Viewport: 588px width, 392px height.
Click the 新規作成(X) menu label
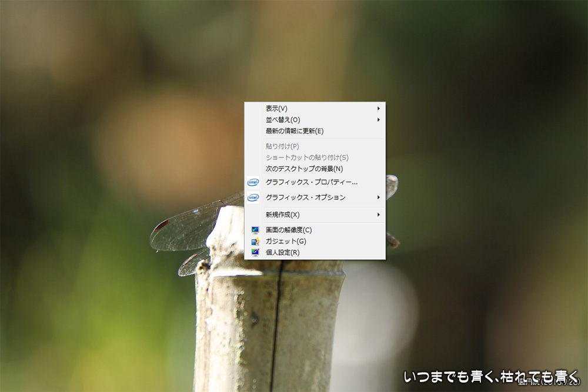coord(282,215)
